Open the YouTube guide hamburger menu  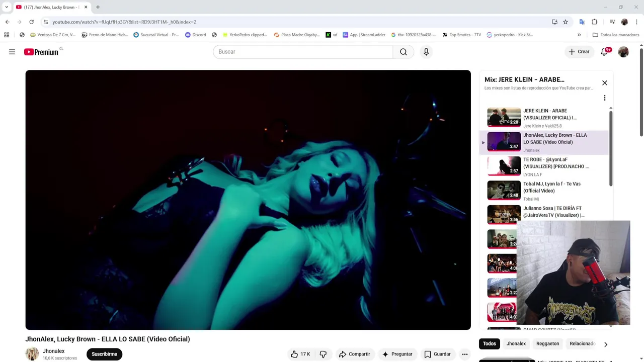click(x=12, y=52)
